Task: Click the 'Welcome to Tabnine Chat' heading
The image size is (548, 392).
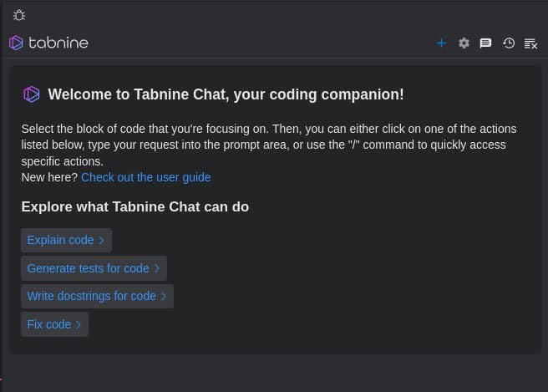Action: point(226,94)
